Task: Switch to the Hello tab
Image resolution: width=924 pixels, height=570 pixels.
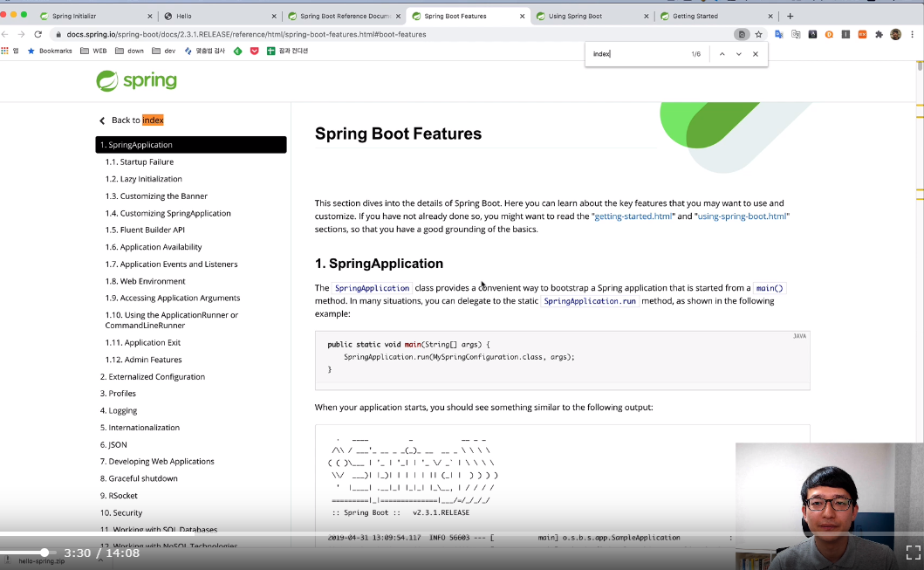Action: 218,16
